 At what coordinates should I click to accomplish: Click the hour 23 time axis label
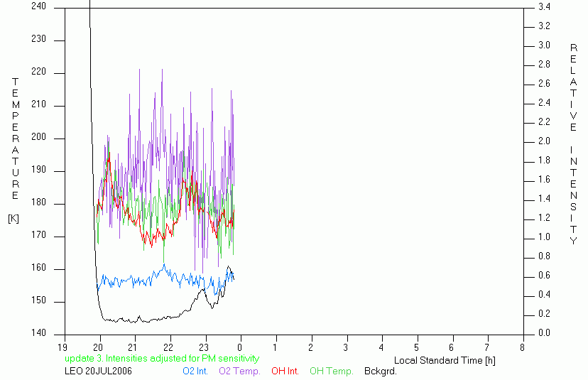[x=204, y=347]
